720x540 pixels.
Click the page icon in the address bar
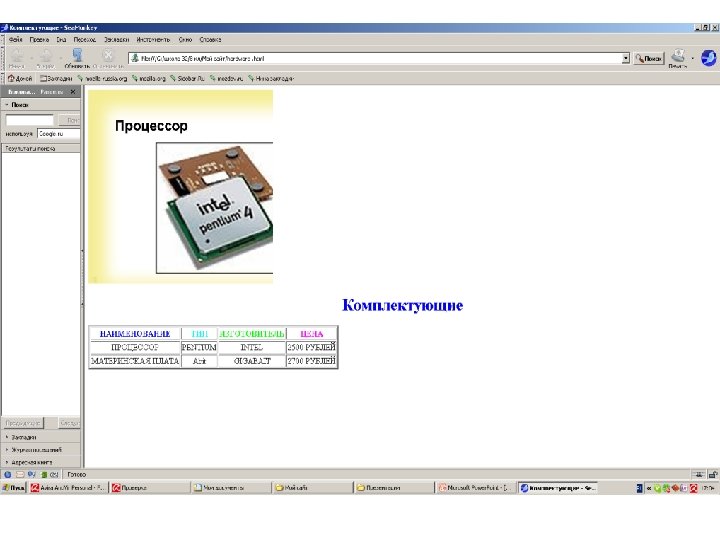[x=135, y=58]
